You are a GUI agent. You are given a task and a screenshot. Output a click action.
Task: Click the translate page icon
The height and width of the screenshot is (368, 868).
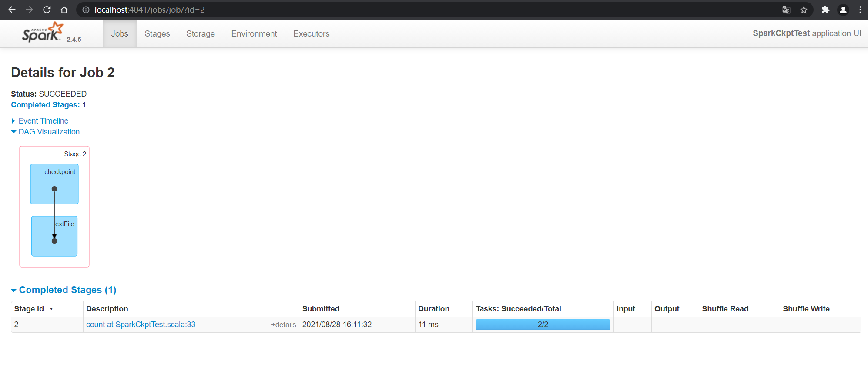pos(786,10)
